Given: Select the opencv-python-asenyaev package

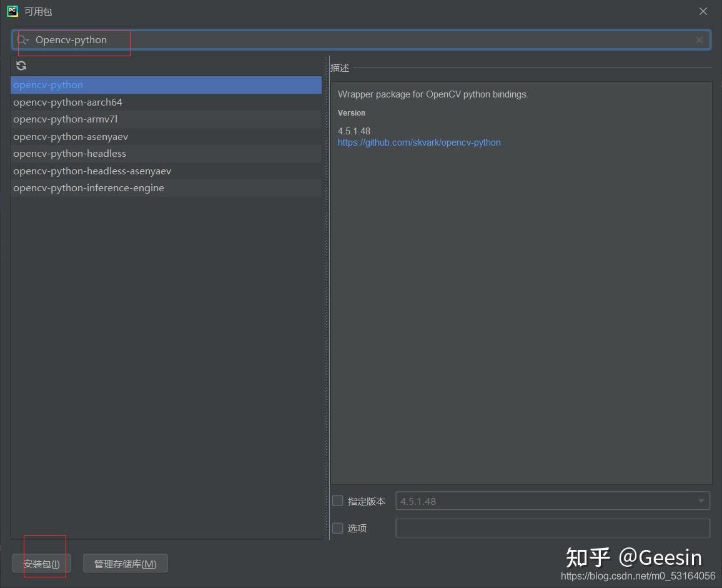Looking at the screenshot, I should 71,136.
